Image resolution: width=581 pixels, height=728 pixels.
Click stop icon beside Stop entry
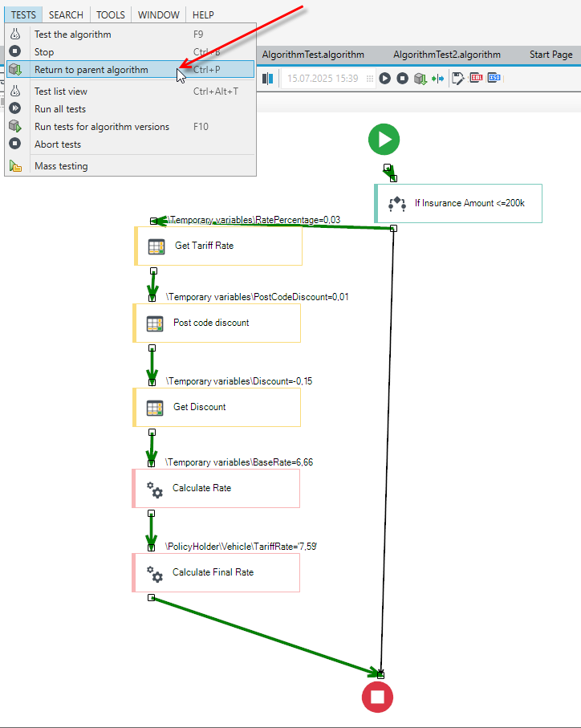pos(15,51)
